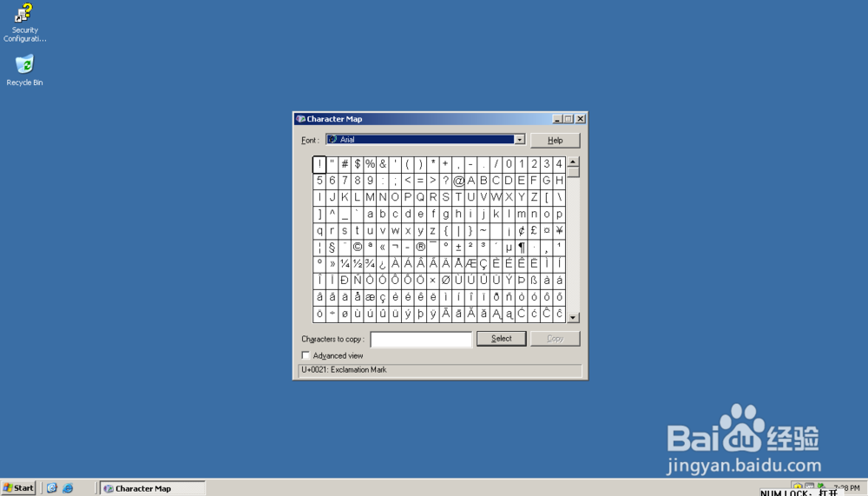The image size is (868, 496).
Task: Select the Æ ligature capital character
Action: (471, 264)
